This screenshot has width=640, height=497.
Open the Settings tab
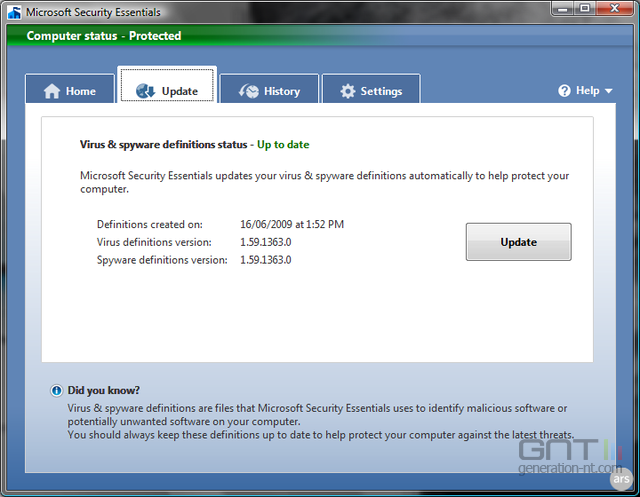pos(371,89)
